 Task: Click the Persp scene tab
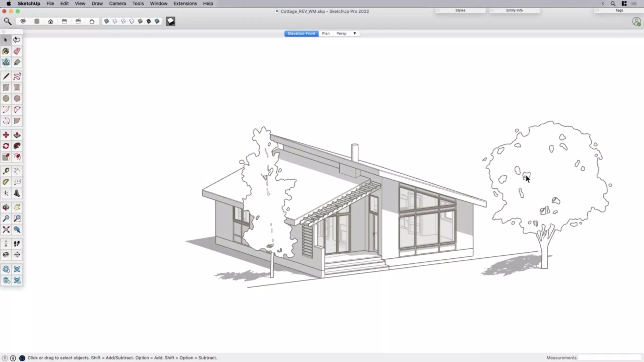(341, 33)
